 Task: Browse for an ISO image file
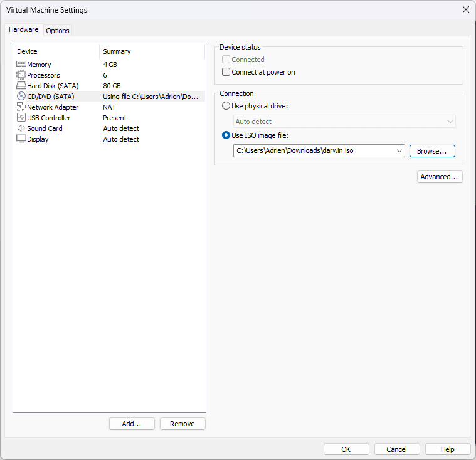pos(432,151)
